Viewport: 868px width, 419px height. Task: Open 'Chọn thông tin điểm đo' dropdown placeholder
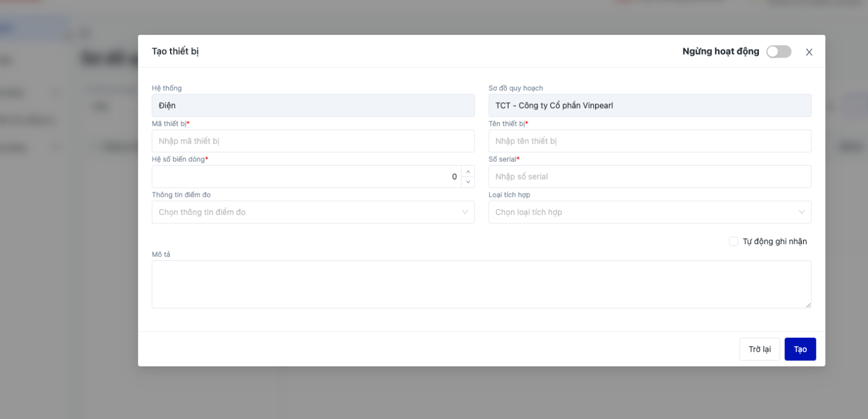click(x=202, y=212)
